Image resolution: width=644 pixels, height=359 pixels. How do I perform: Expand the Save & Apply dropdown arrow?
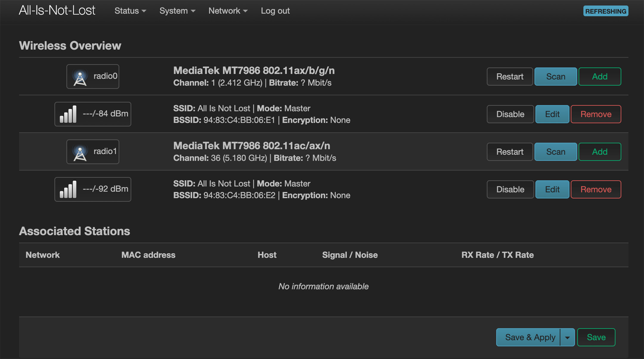pyautogui.click(x=567, y=337)
